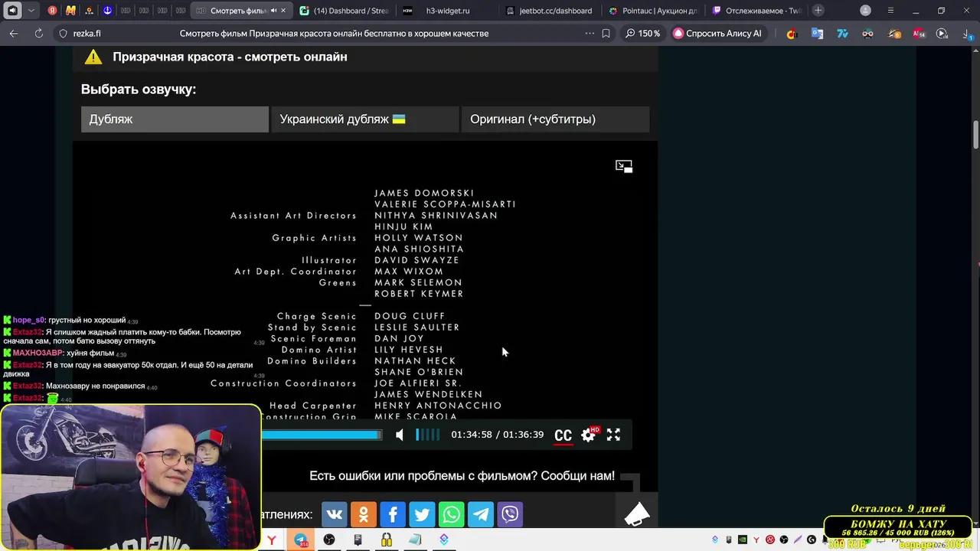The image size is (980, 551).
Task: Open a new browser tab
Action: click(818, 11)
